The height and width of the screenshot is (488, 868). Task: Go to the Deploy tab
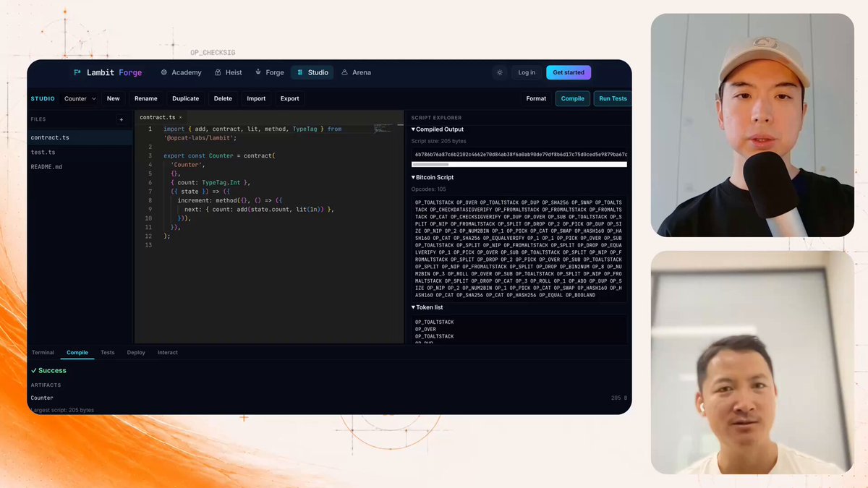point(136,353)
